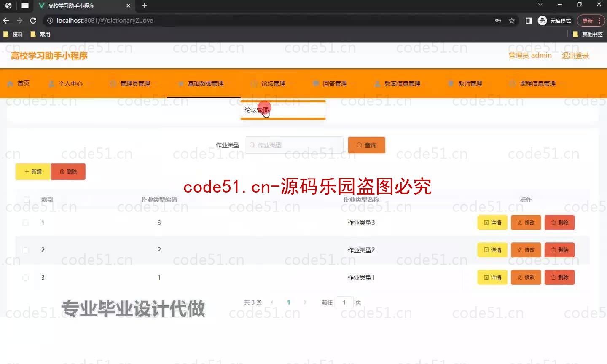
Task: Check the row for 作业类型3
Action: click(x=25, y=222)
